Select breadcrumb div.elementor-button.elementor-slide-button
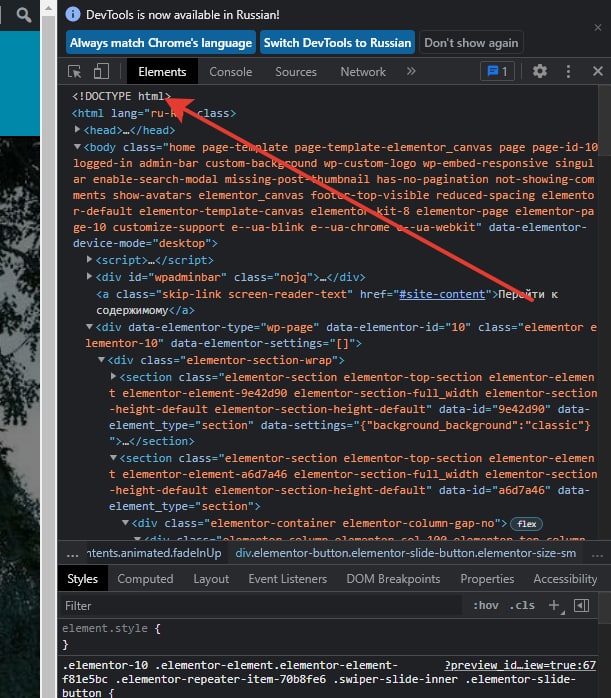 405,553
